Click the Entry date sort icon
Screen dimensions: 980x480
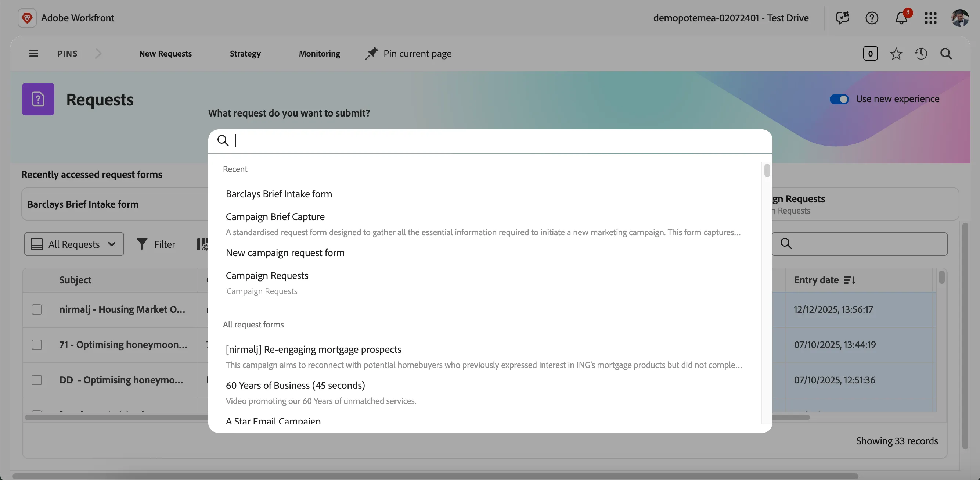(849, 280)
